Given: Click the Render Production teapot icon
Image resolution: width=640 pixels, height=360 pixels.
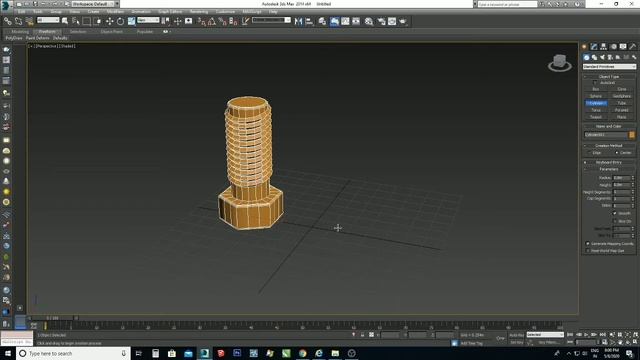Looking at the screenshot, I should (403, 21).
